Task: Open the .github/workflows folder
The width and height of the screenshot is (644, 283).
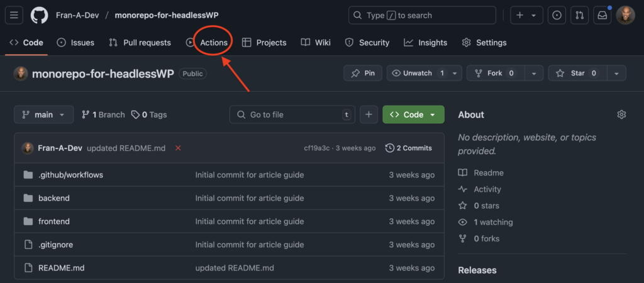Action: point(70,175)
